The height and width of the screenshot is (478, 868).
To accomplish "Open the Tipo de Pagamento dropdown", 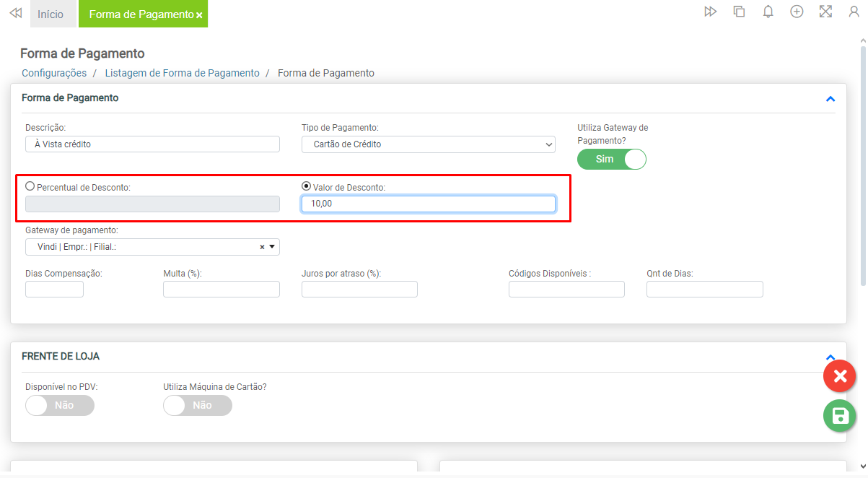I will coord(428,144).
